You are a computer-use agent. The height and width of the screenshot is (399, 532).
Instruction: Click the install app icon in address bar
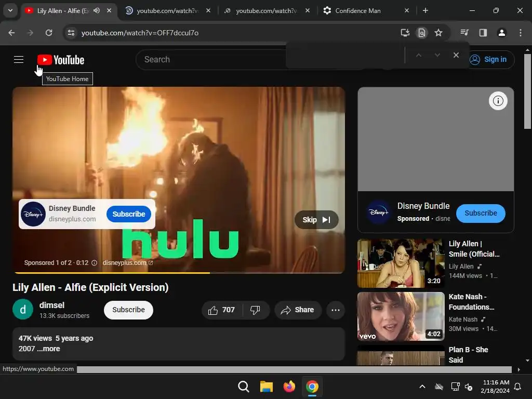coord(405,33)
